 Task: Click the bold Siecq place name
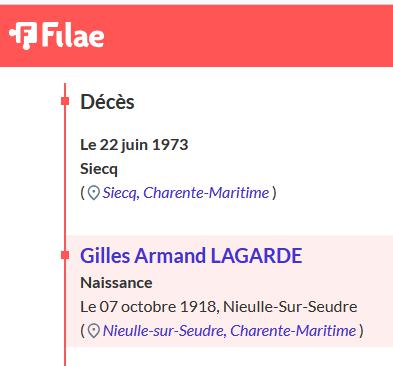pos(99,169)
